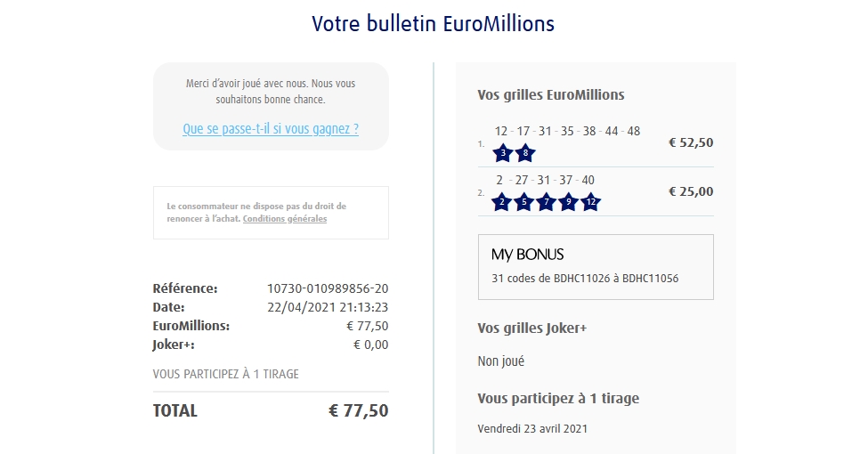Click star number 7 in grid 2
Image resolution: width=868 pixels, height=454 pixels.
pyautogui.click(x=546, y=202)
